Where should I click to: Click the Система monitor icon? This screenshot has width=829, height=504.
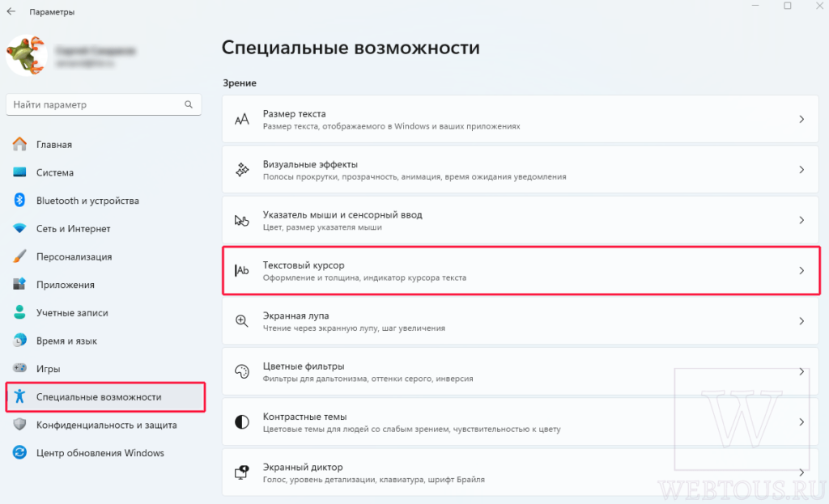(19, 172)
